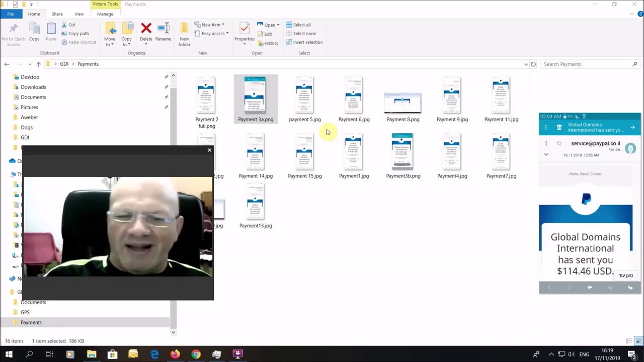Viewport: 644px width, 362px height.
Task: Click title bar quick access New folder icon
Action: click(23, 5)
